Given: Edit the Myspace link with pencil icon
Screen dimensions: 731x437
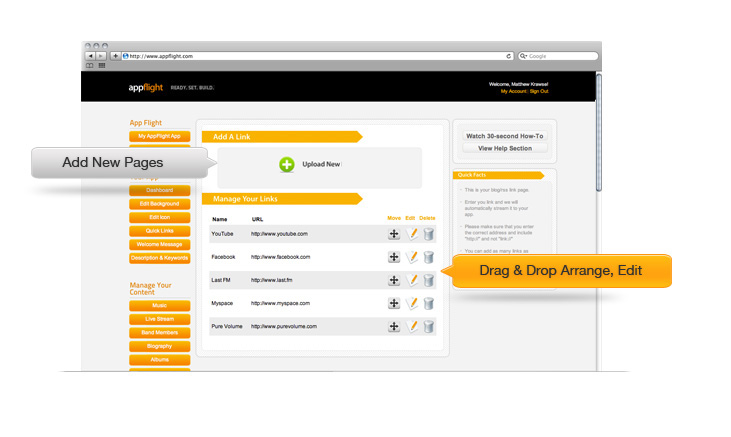Looking at the screenshot, I should pos(412,303).
